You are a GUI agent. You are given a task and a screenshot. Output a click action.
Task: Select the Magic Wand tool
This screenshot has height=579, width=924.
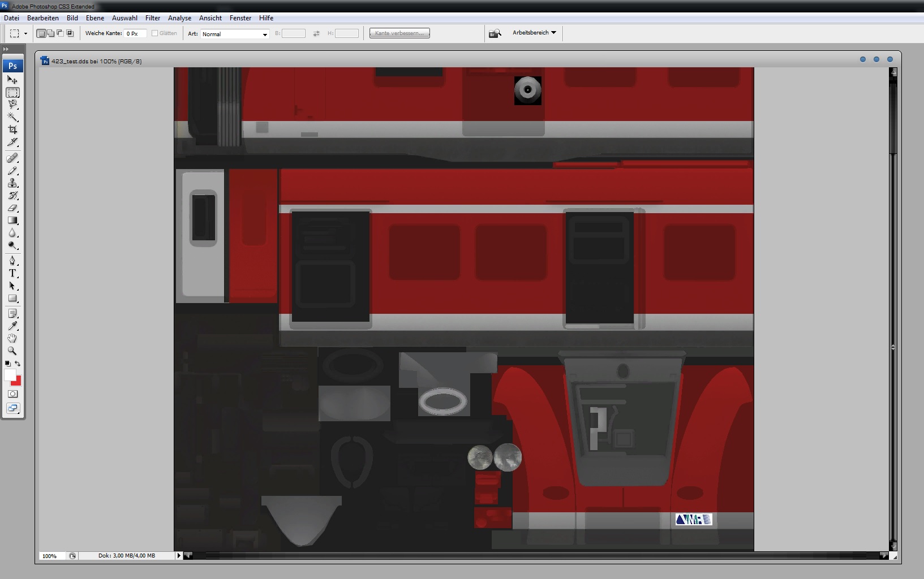coord(12,117)
